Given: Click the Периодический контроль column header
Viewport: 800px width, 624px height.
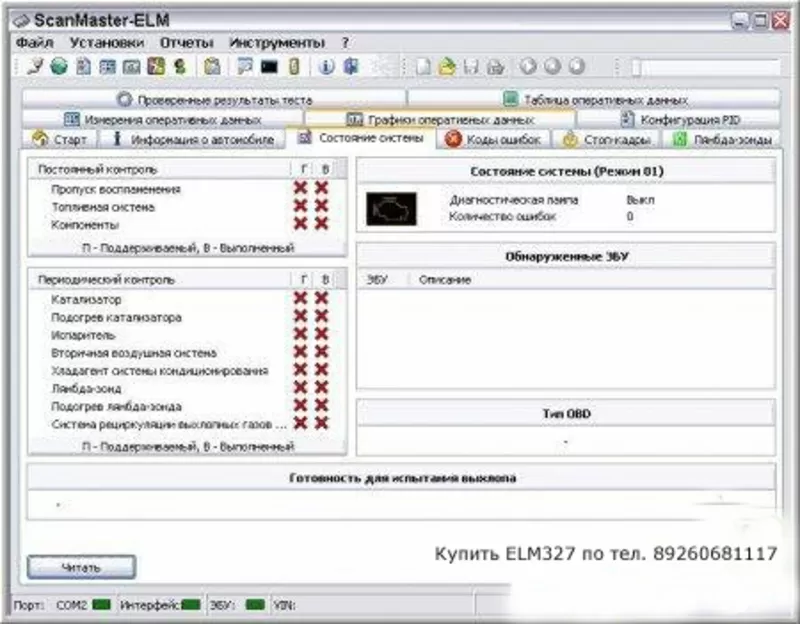Looking at the screenshot, I should (x=159, y=280).
